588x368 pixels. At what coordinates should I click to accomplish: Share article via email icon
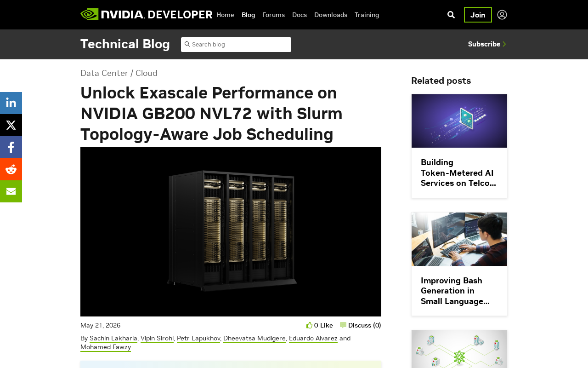click(11, 191)
